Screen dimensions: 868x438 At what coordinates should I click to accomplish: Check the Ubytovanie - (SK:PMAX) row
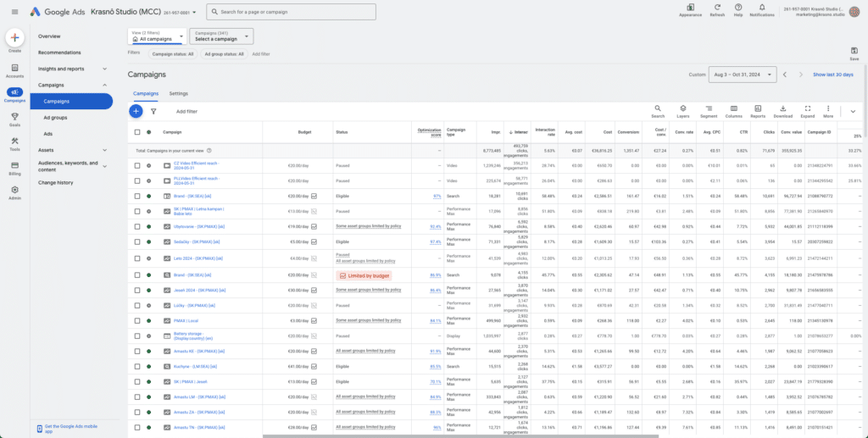point(137,226)
